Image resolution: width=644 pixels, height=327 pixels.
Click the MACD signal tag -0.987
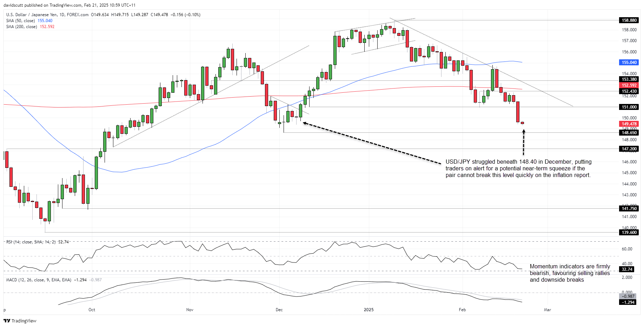click(x=628, y=296)
